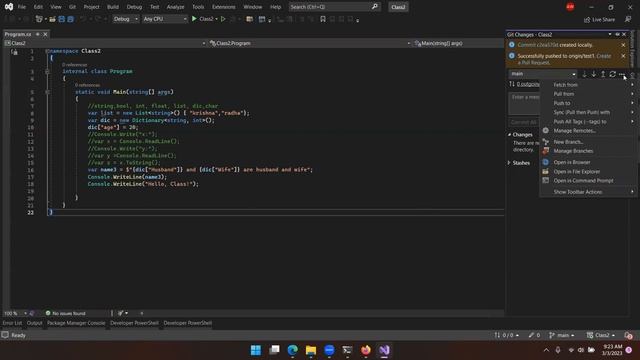Image resolution: width=640 pixels, height=360 pixels.
Task: Click the Save All toolbar icon
Action: tap(70, 19)
